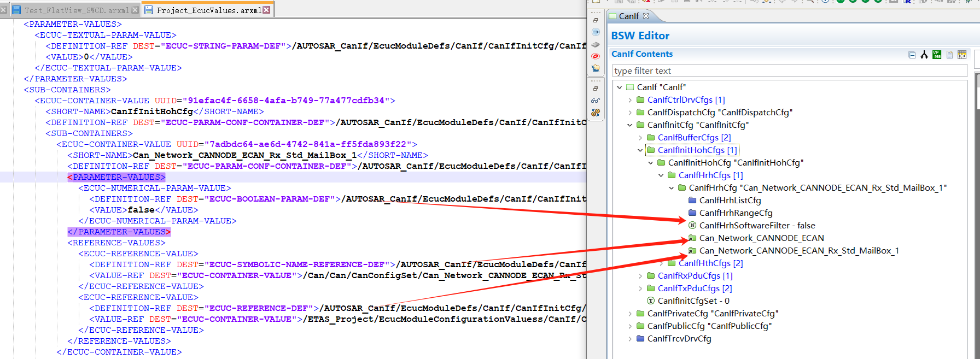Image resolution: width=980 pixels, height=359 pixels.
Task: Click the root CanIf module icon in tree
Action: click(x=630, y=87)
